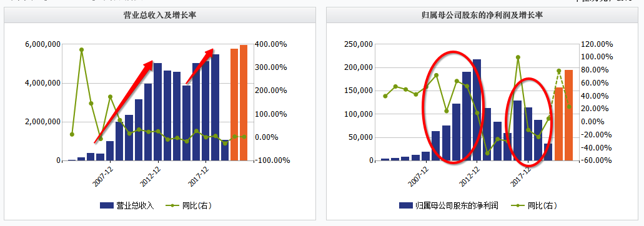Toggle the 营业总收入 legend entry
The image size is (644, 226).
tap(127, 205)
